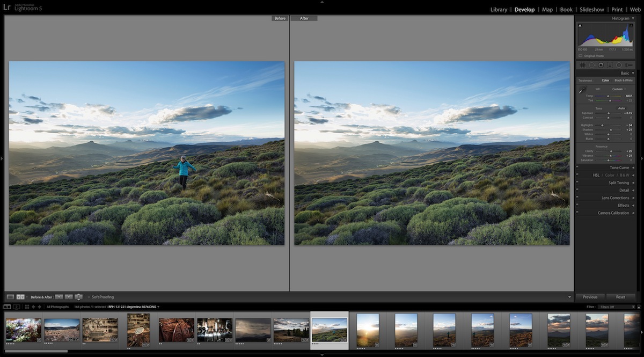Viewport: 644px width, 357px height.
Task: Open the HSL tab in panel header
Action: 596,175
